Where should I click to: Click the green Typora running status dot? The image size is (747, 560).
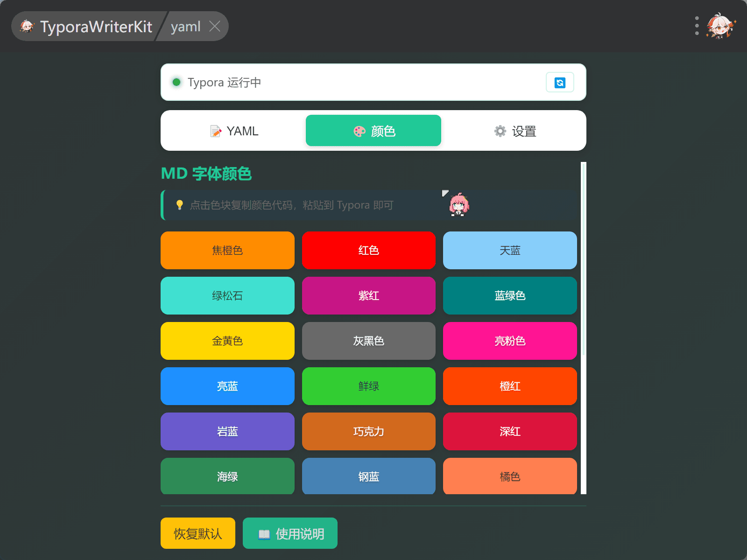pos(176,82)
